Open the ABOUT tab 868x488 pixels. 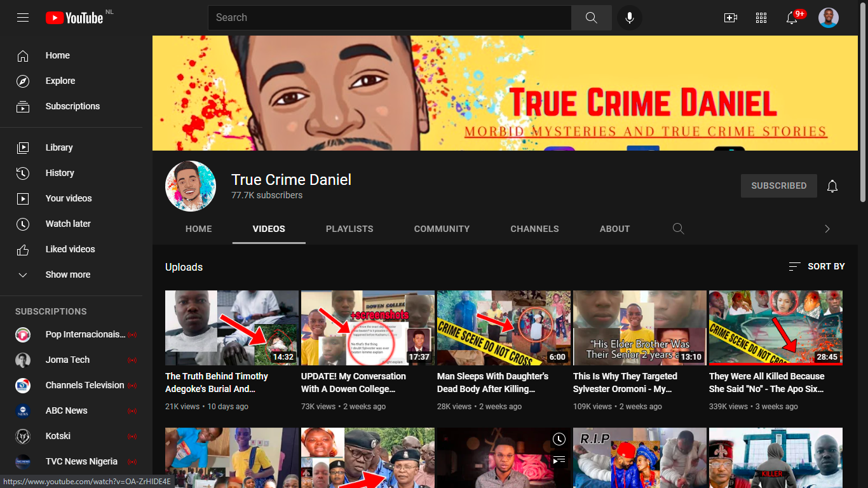(614, 229)
